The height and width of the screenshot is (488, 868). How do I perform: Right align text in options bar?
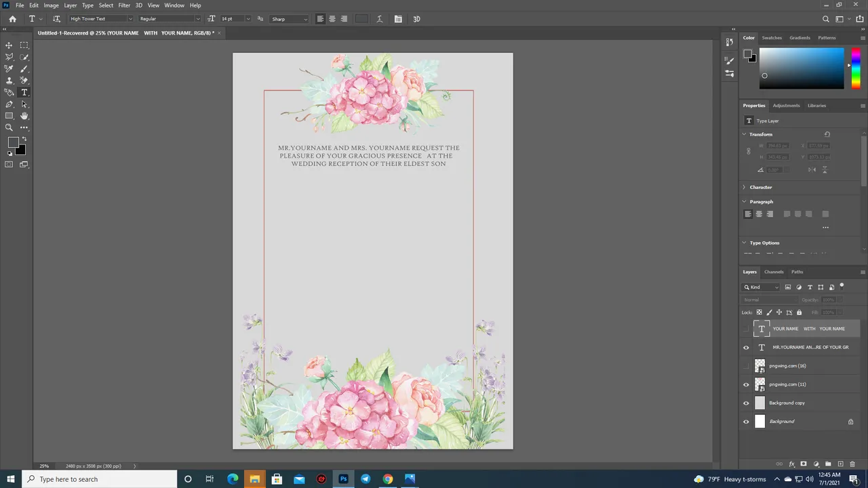tap(344, 19)
